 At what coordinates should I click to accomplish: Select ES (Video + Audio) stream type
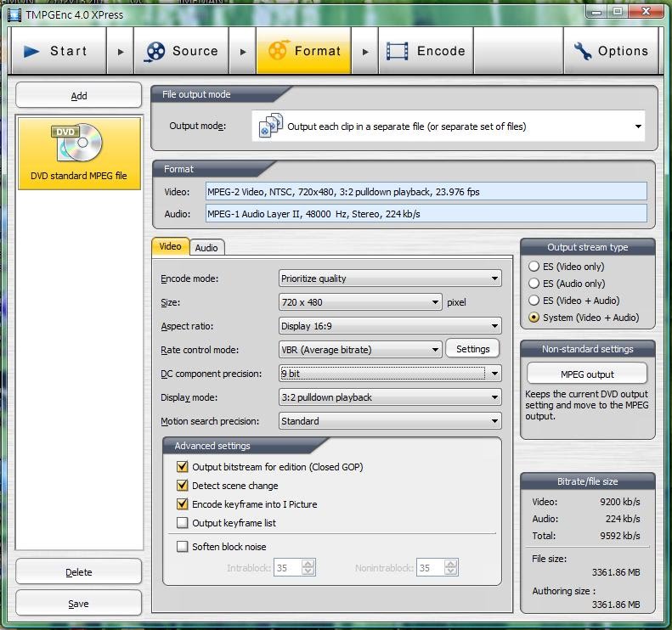pos(534,301)
